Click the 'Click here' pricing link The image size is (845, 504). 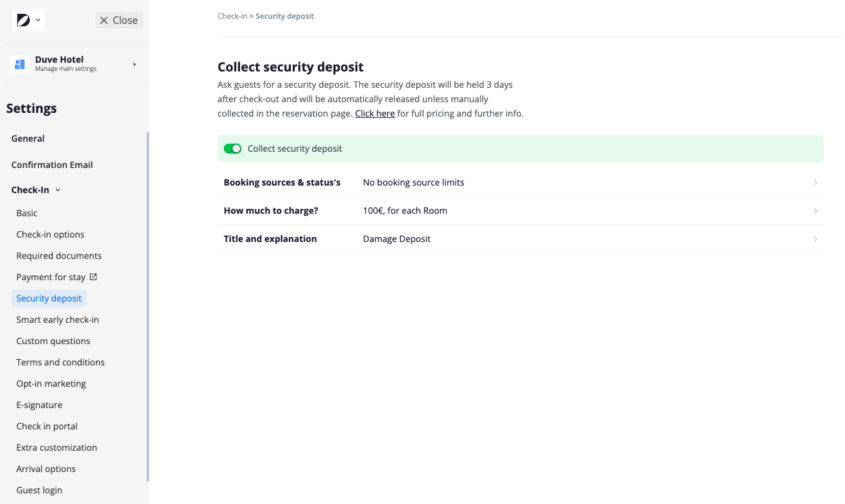tap(374, 113)
